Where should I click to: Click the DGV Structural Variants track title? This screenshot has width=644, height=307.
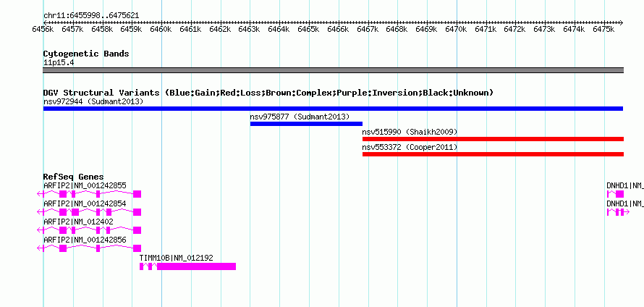(x=268, y=93)
